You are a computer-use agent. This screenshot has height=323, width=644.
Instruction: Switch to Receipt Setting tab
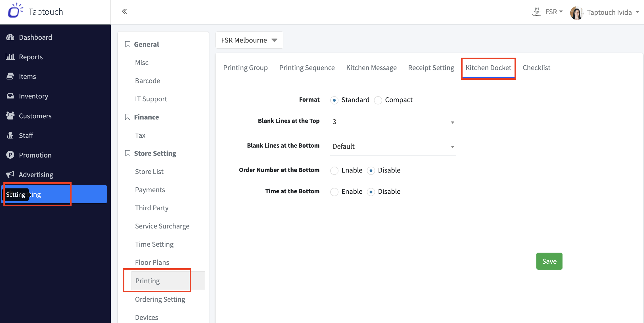coord(431,68)
